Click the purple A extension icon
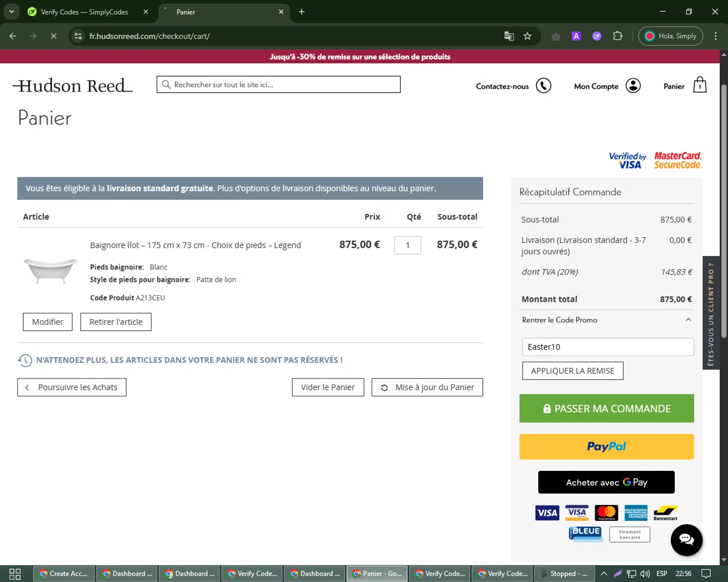The width and height of the screenshot is (728, 582). (576, 36)
